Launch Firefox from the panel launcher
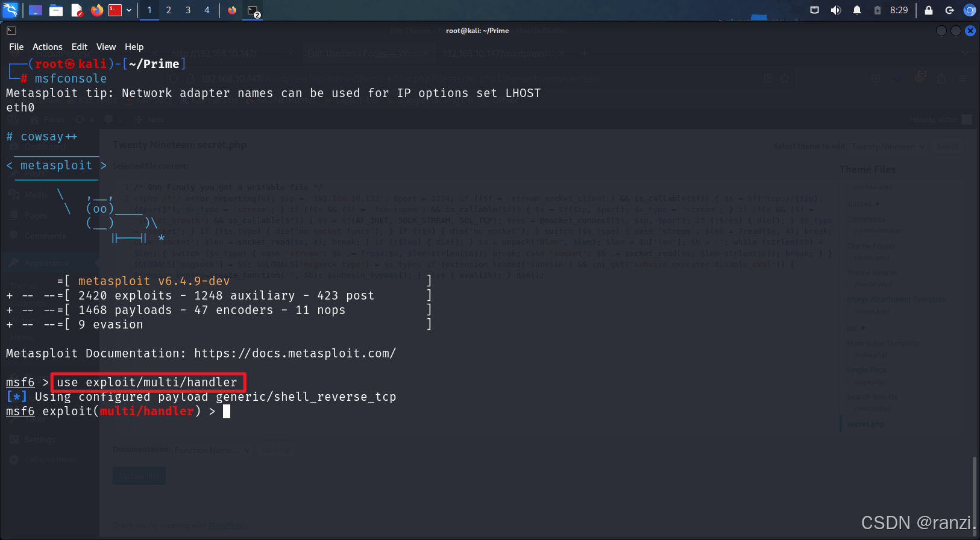Screen dimensions: 980x540 click(97, 10)
